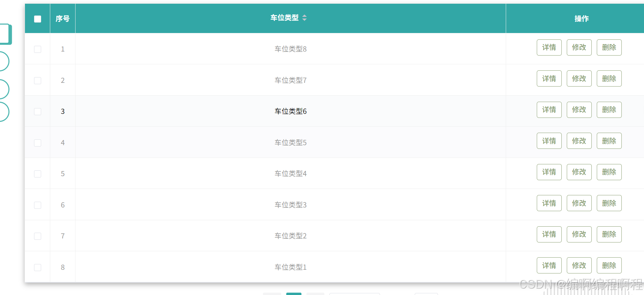Open 详情 for 车位类型6

pos(549,110)
